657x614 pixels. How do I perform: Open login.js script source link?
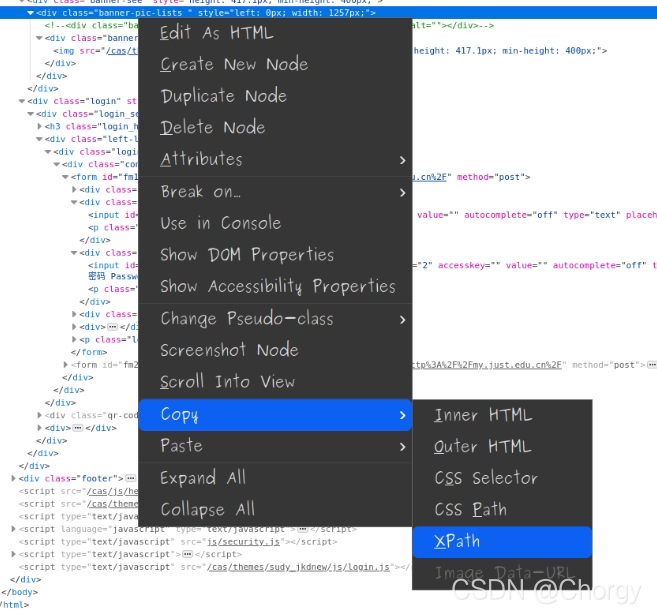[x=298, y=567]
